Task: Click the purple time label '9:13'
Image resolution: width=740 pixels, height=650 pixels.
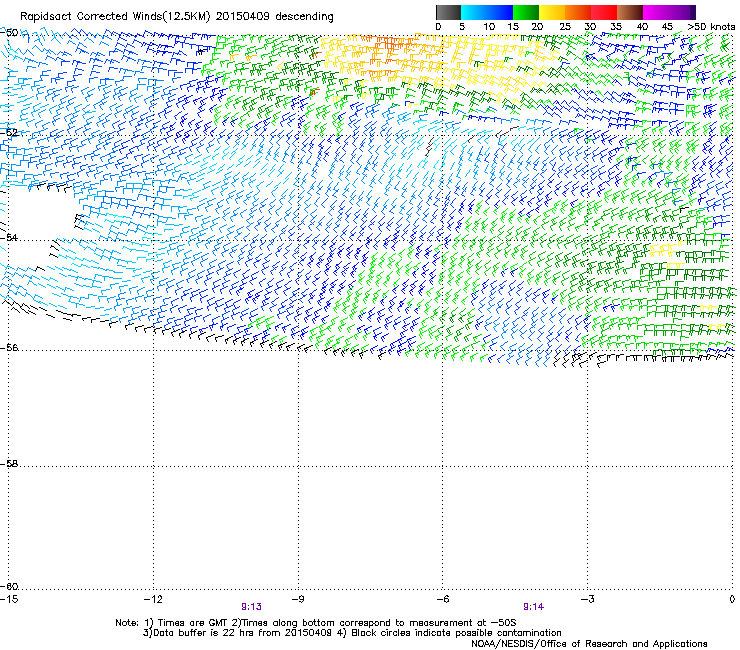Action: [x=252, y=607]
